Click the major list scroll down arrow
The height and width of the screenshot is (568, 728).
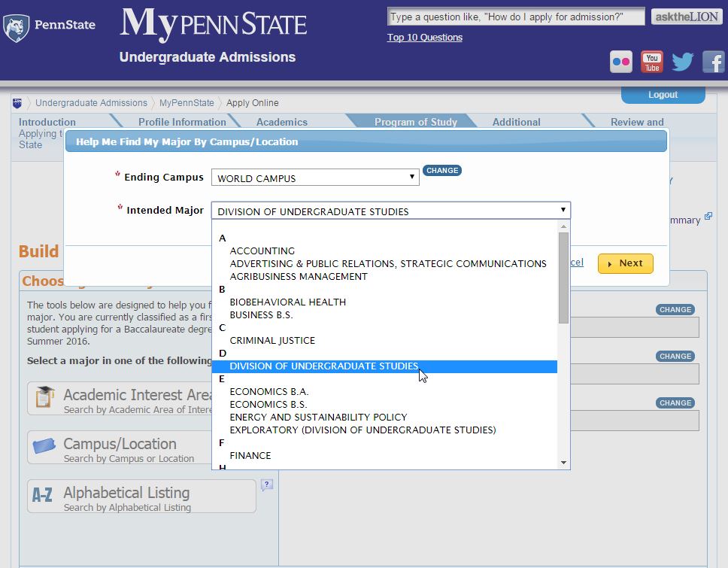[x=563, y=463]
